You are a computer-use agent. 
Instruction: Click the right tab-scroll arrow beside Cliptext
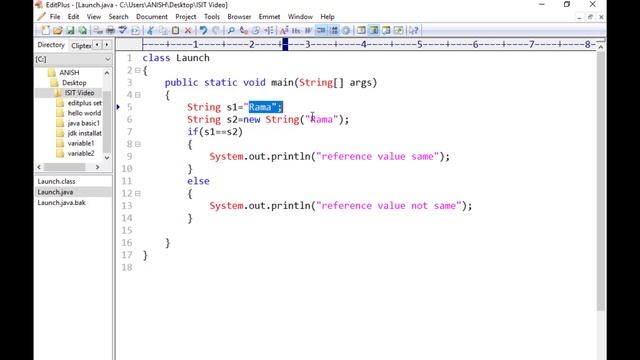(x=107, y=45)
